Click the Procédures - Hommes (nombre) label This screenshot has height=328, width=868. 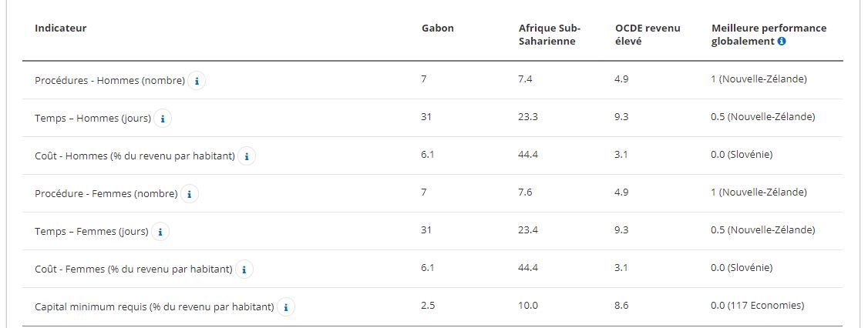109,80
